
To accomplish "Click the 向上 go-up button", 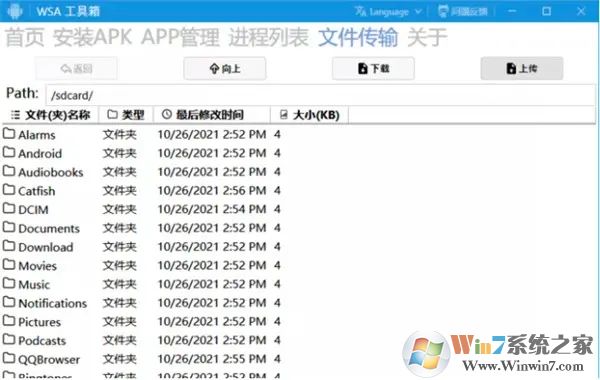I will [225, 68].
